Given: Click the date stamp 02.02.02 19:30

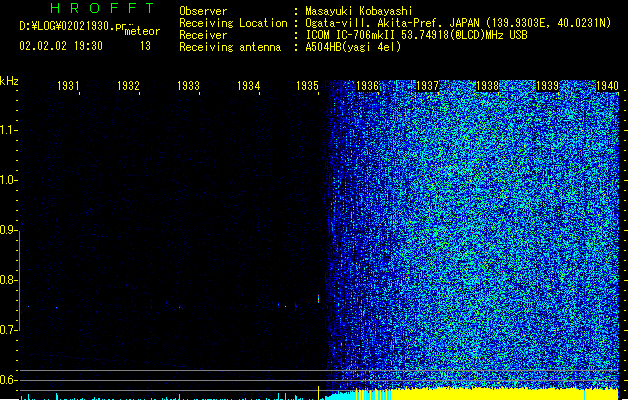Looking at the screenshot, I should pos(61,46).
